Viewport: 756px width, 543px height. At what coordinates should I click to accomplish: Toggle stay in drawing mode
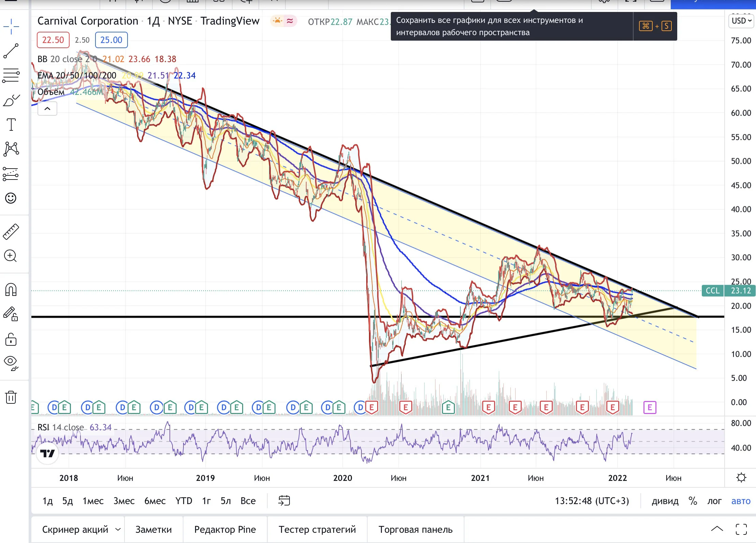tap(11, 314)
